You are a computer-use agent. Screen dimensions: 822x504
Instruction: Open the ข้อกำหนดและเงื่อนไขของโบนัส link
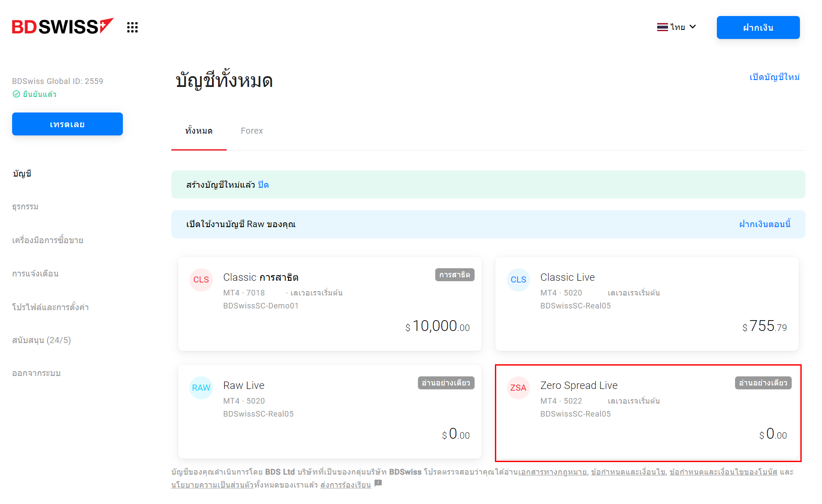pos(723,472)
